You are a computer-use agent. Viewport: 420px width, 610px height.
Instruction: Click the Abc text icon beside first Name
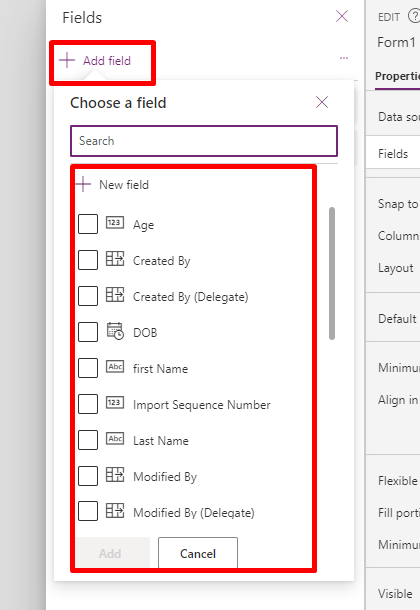point(115,366)
